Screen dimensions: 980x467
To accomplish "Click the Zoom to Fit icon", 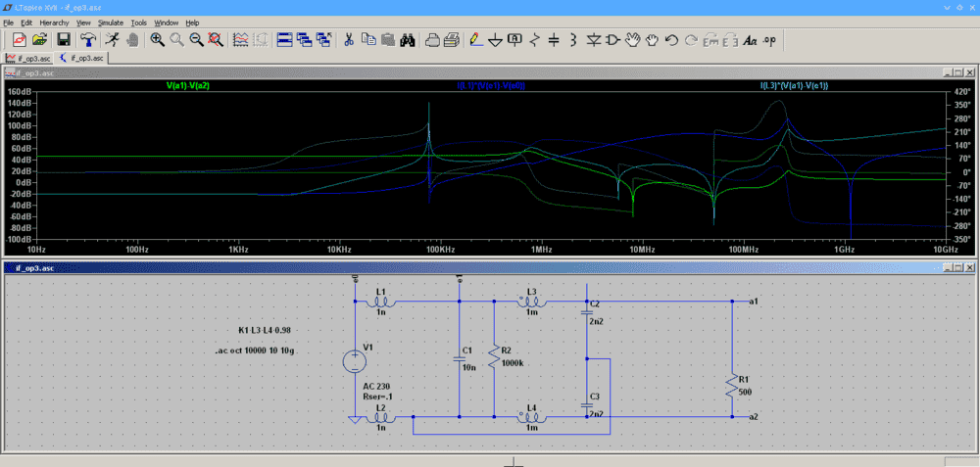I will [x=216, y=40].
